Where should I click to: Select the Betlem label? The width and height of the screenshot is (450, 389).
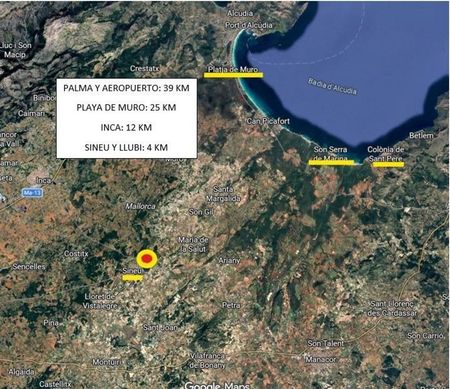[x=421, y=136]
